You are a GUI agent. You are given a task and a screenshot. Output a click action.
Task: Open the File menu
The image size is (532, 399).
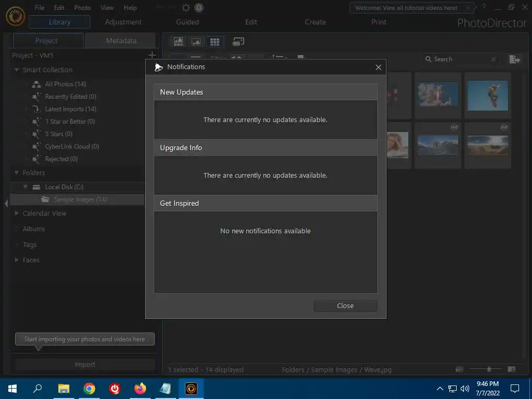pyautogui.click(x=39, y=7)
